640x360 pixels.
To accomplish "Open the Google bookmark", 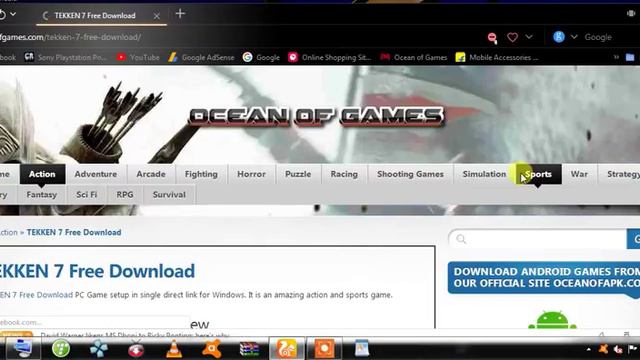I will coord(261,58).
